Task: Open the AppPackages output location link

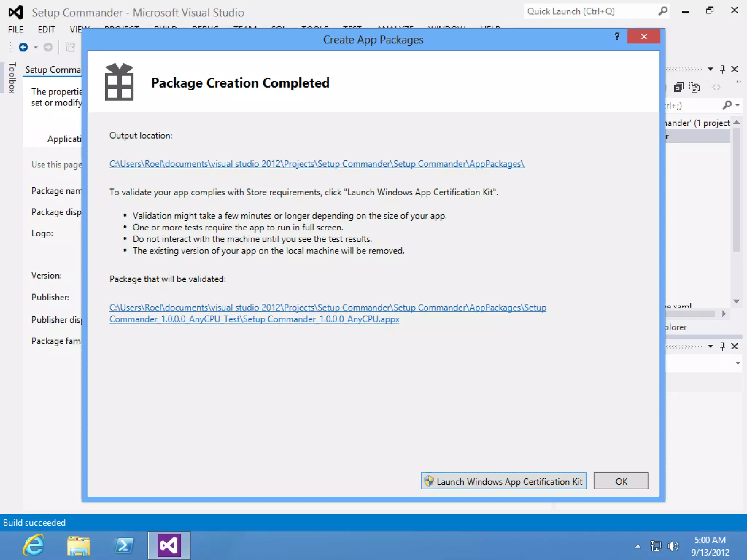Action: point(317,164)
